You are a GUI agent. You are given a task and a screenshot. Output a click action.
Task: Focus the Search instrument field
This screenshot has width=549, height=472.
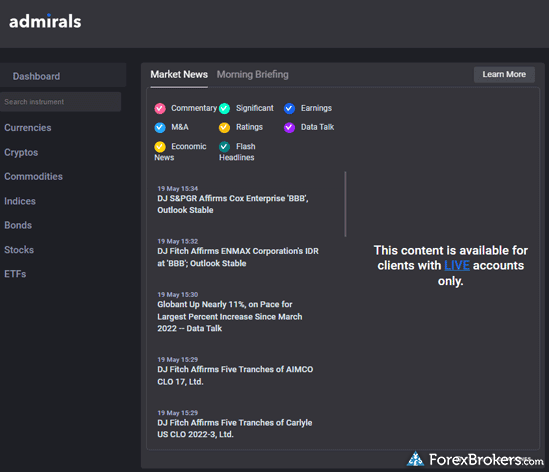click(61, 102)
